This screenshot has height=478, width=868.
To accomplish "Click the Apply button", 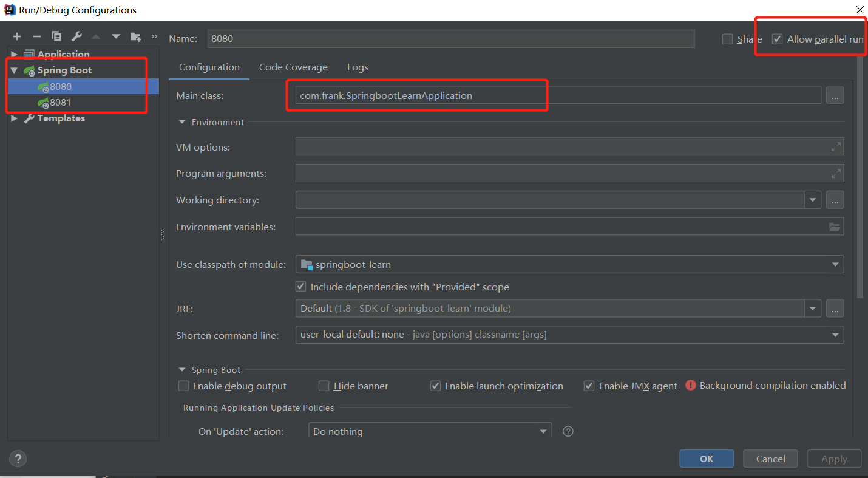I will coord(834,459).
